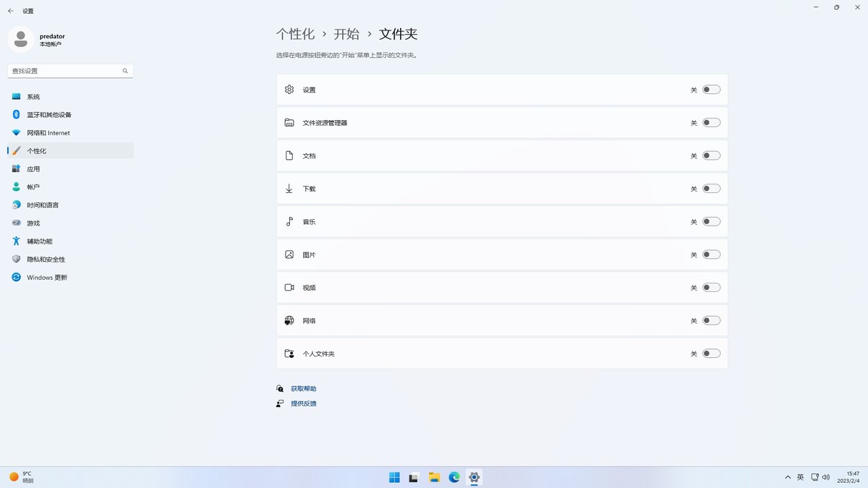Viewport: 868px width, 488px height.
Task: Click the globe icon next to 网络
Action: point(289,320)
